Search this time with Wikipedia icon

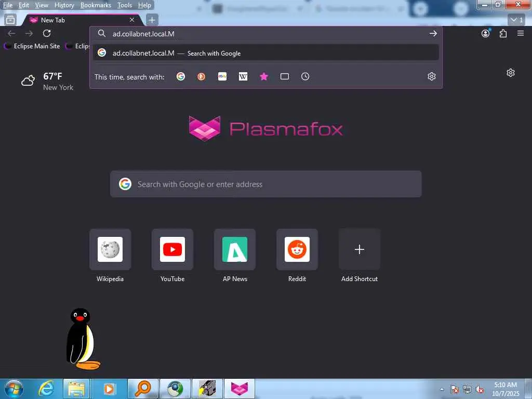pyautogui.click(x=243, y=77)
